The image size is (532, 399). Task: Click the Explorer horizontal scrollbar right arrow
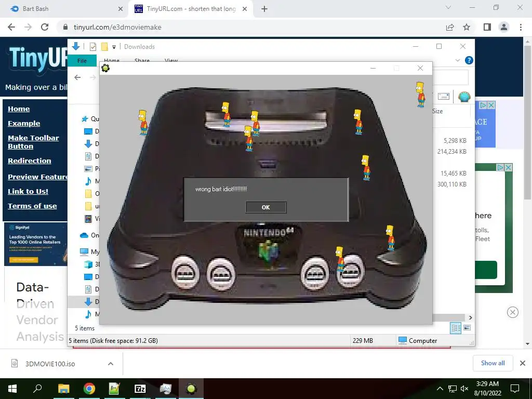tap(470, 317)
